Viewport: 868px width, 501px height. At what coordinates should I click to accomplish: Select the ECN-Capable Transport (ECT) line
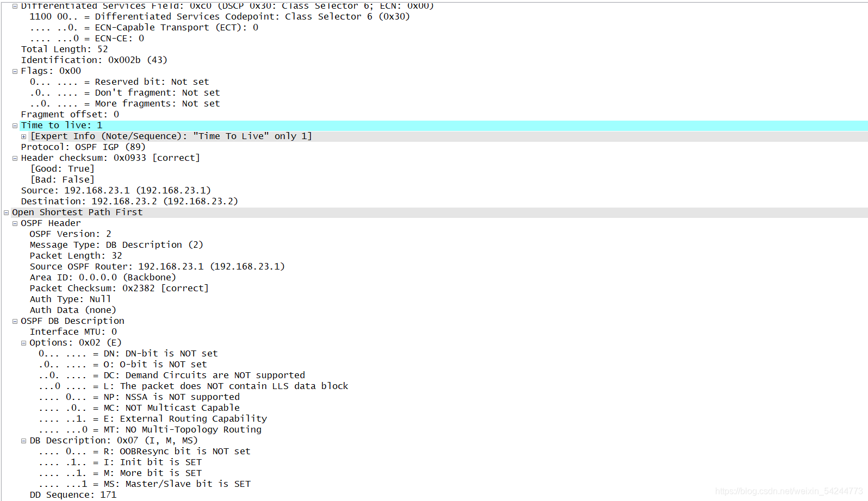(x=144, y=28)
